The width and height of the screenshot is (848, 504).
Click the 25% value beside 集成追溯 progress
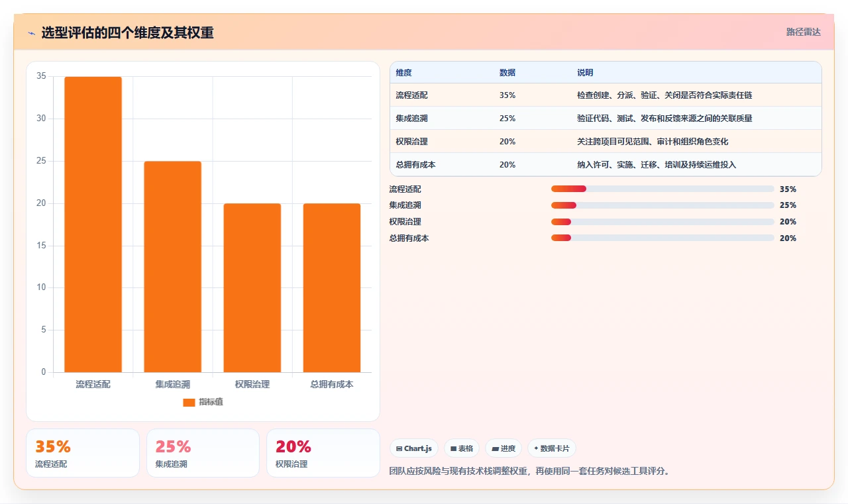[x=788, y=205]
